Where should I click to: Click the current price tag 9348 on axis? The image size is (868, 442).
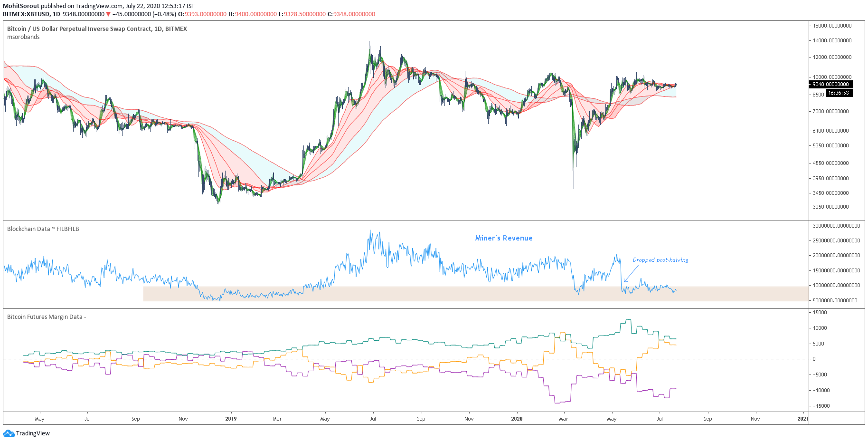pos(830,84)
